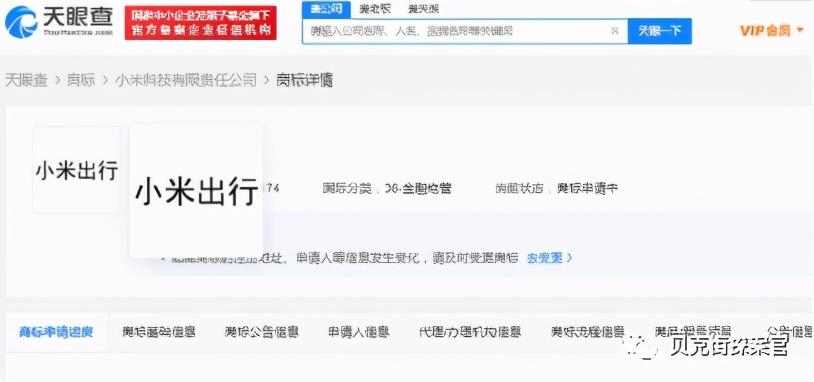
Task: Open the 商标公告信息 tab
Action: click(x=262, y=332)
